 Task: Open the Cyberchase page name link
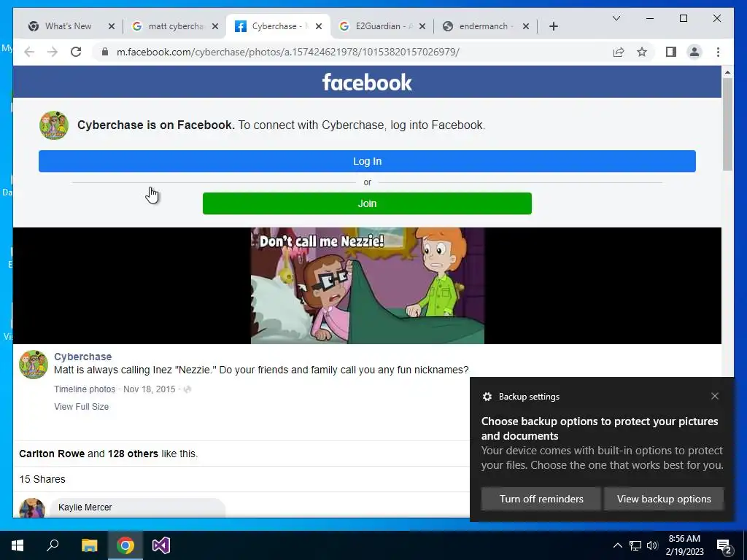[83, 357]
